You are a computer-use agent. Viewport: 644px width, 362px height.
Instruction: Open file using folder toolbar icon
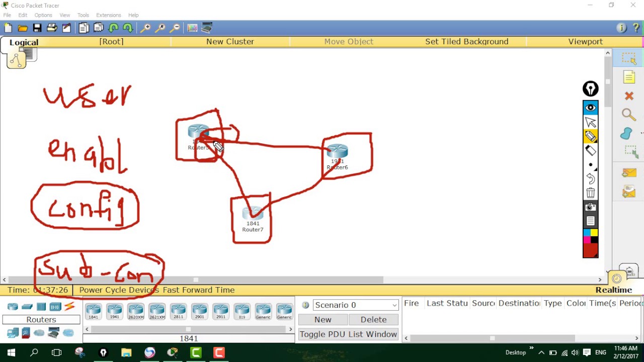pos(23,28)
